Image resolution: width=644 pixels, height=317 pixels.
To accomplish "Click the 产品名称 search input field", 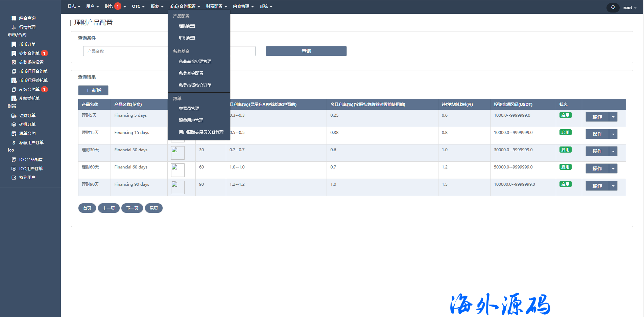I will click(x=125, y=51).
